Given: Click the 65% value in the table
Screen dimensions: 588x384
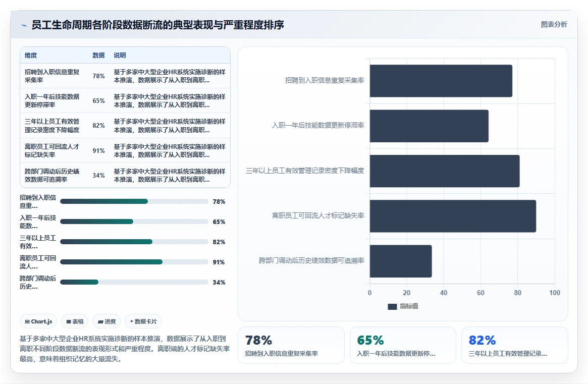Looking at the screenshot, I should (x=98, y=100).
